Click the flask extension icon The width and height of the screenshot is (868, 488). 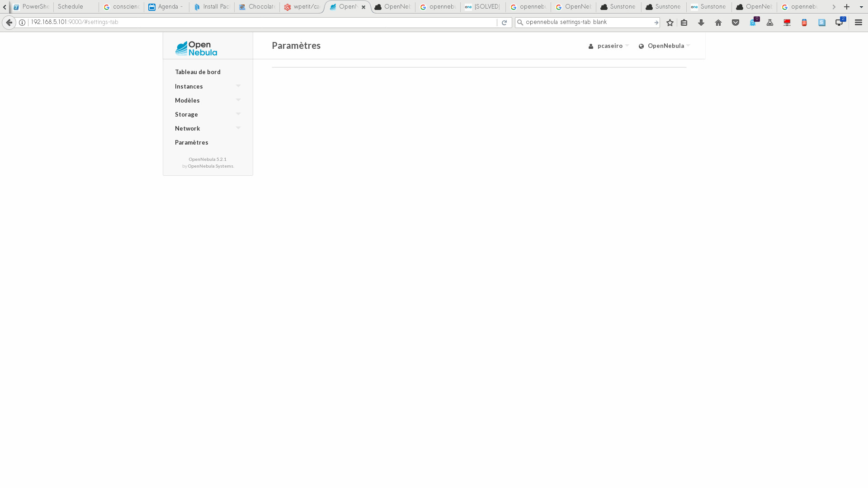[x=770, y=22]
